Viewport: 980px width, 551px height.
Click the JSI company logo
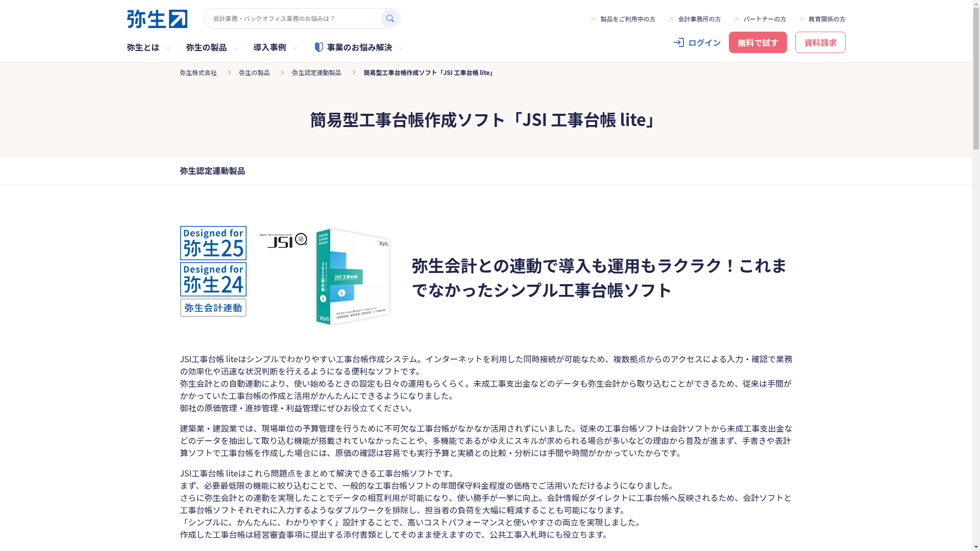[x=283, y=240]
